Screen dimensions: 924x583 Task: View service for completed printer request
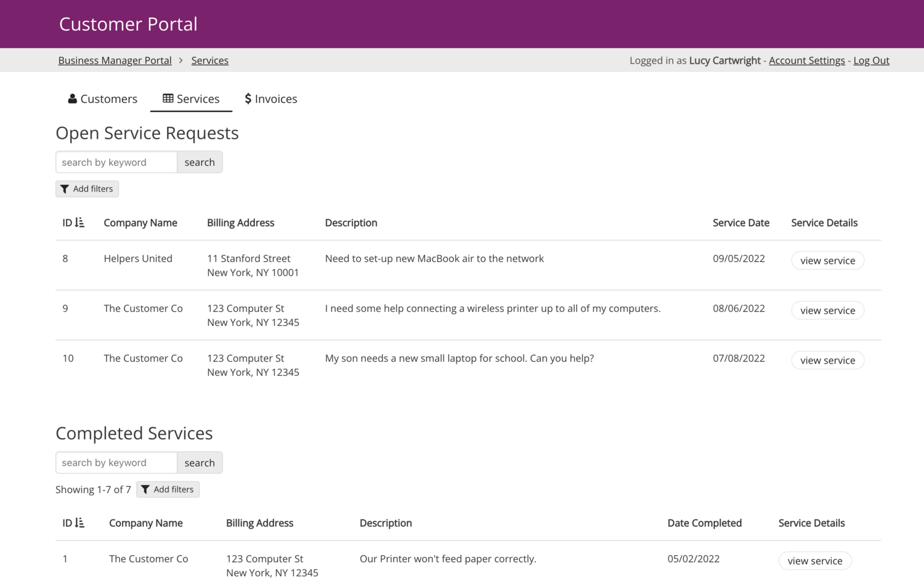tap(814, 561)
